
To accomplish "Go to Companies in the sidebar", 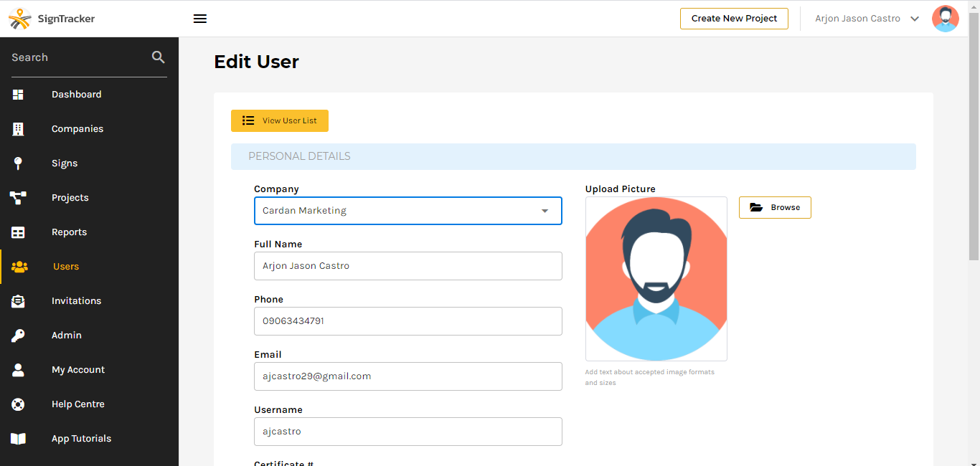I will tap(89, 129).
